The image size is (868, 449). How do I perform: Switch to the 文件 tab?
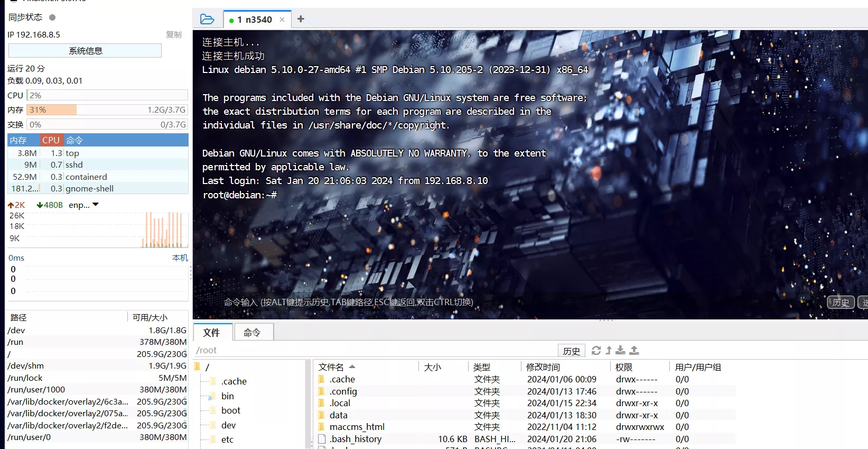[x=212, y=333]
